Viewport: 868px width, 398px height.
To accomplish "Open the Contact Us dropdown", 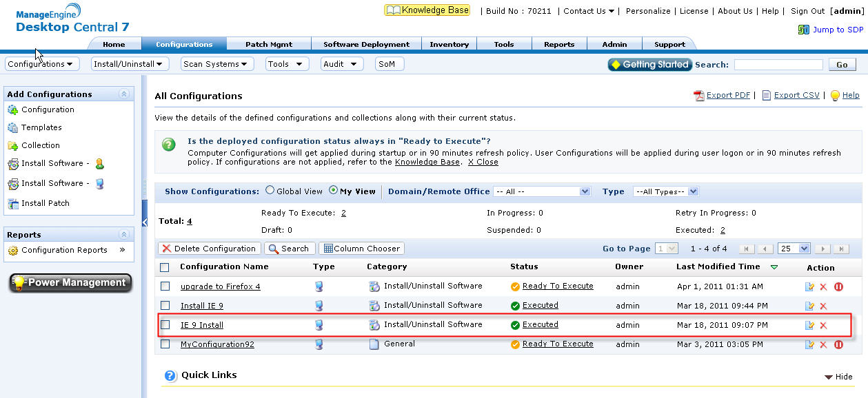I will point(588,11).
